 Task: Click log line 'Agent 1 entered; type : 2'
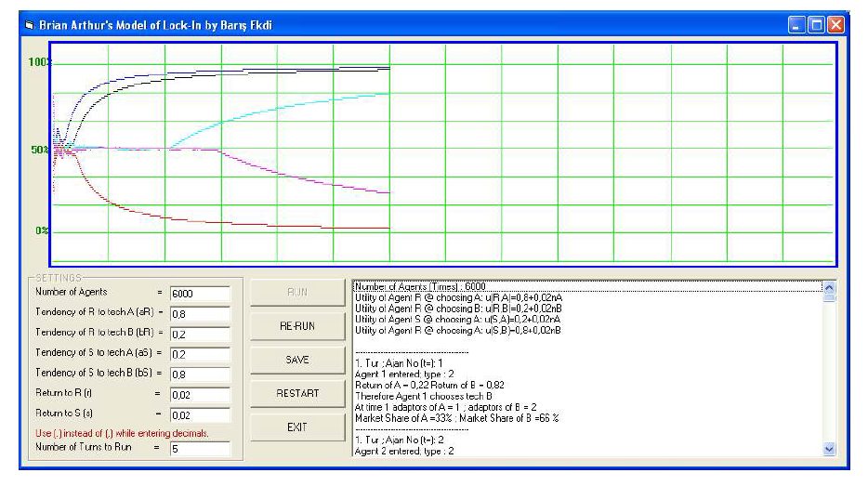[404, 374]
